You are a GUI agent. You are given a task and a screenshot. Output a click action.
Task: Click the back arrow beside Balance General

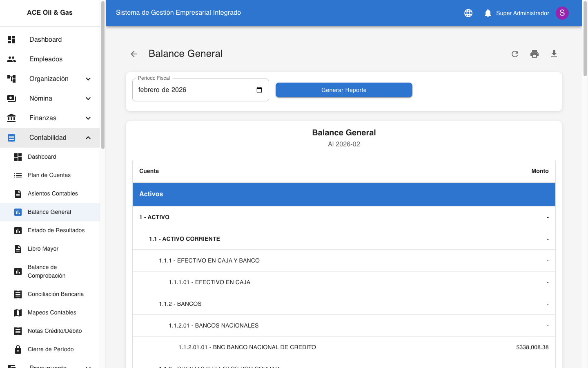pos(134,54)
